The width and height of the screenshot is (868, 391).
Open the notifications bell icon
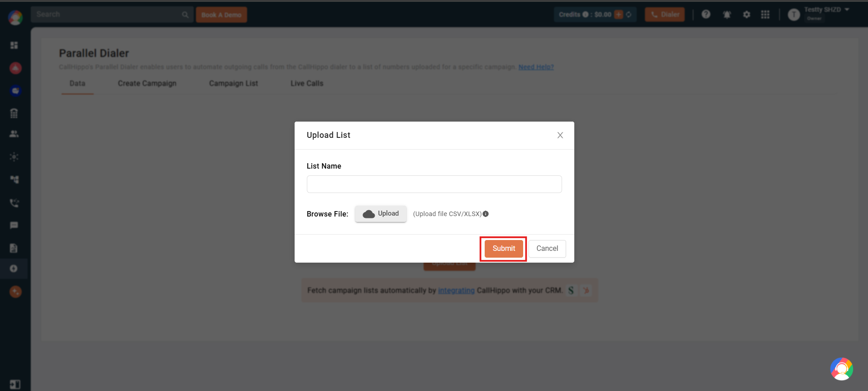point(727,14)
